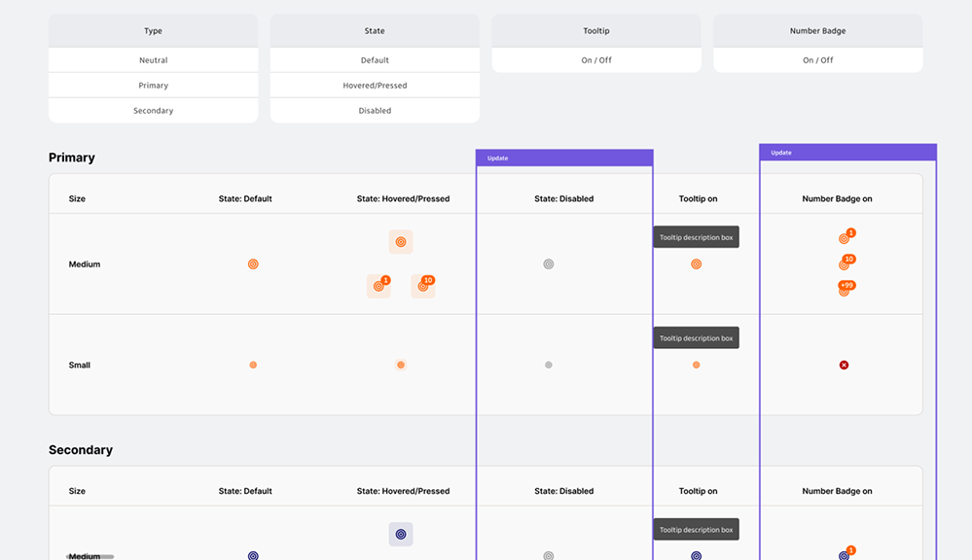This screenshot has height=560, width=972.
Task: Click the Secondary medium hovered purple icon
Action: tap(400, 534)
